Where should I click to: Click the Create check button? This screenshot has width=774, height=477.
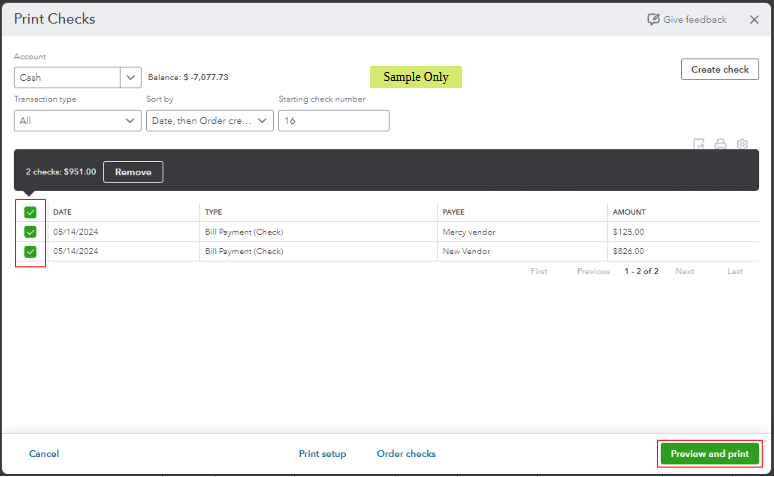point(720,69)
